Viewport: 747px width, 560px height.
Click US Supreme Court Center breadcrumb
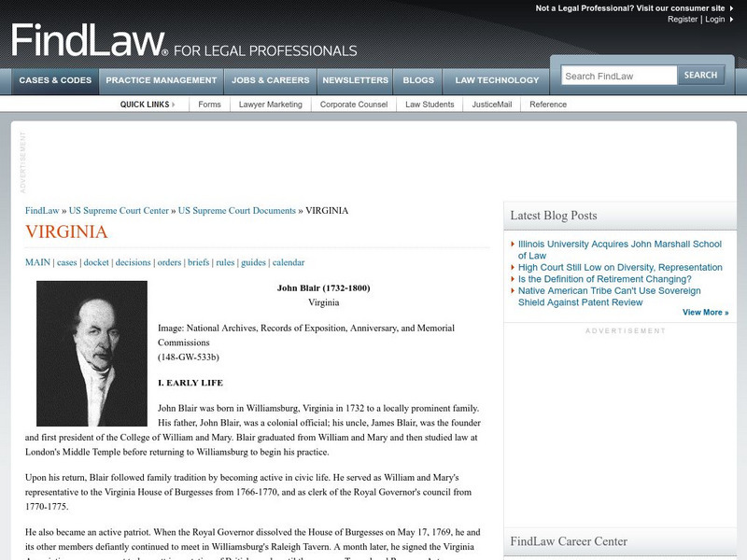tap(119, 211)
